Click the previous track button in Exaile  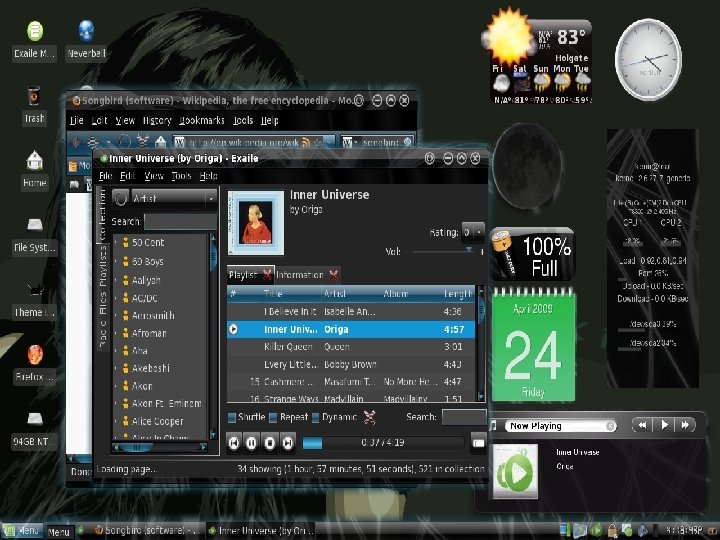[234, 443]
